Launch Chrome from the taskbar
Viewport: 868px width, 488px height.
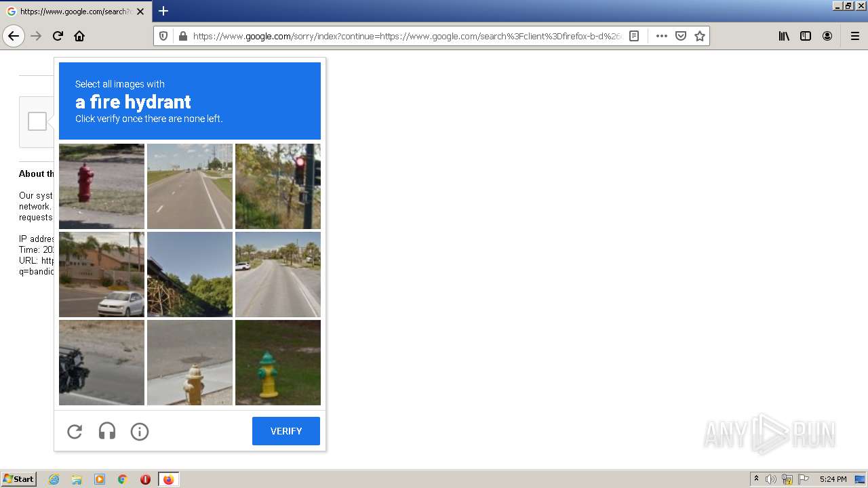pyautogui.click(x=123, y=479)
